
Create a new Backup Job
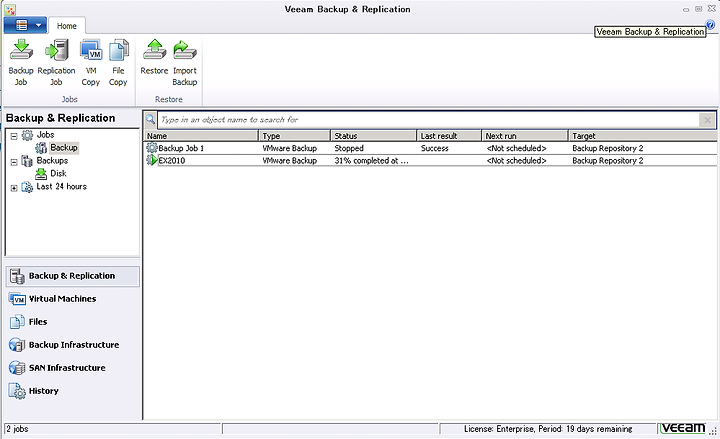coord(21,63)
